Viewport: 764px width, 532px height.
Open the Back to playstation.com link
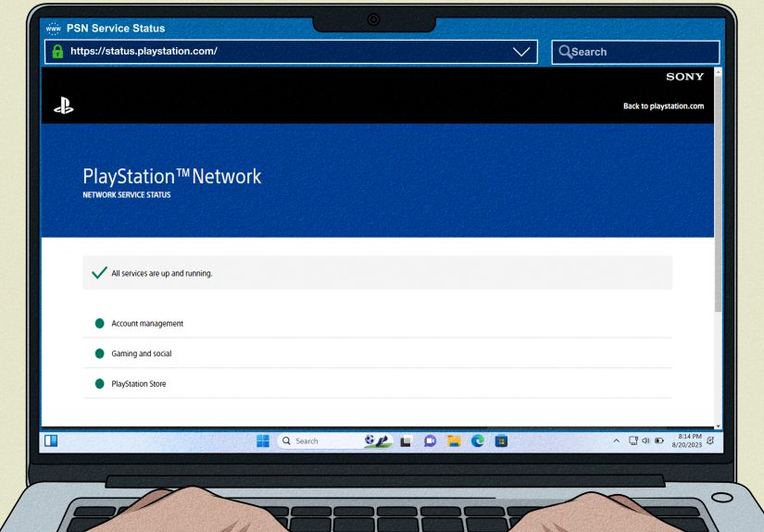tap(663, 106)
